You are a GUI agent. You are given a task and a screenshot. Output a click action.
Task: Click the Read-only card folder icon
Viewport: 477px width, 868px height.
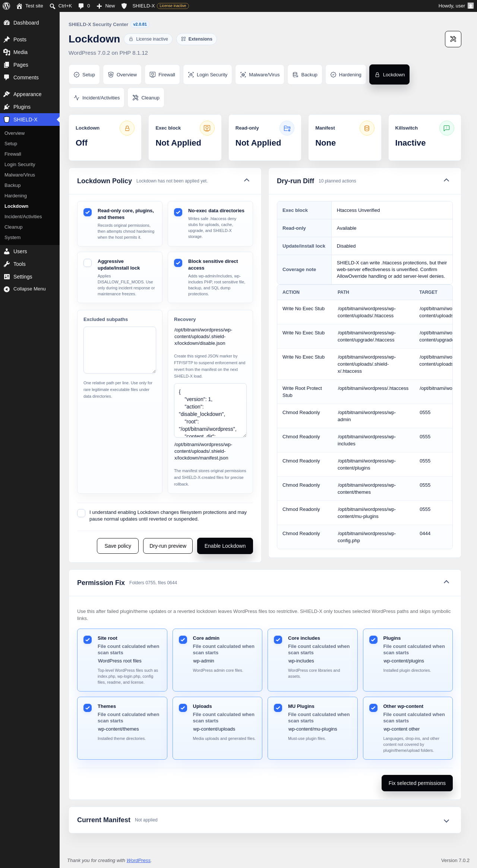click(x=287, y=128)
